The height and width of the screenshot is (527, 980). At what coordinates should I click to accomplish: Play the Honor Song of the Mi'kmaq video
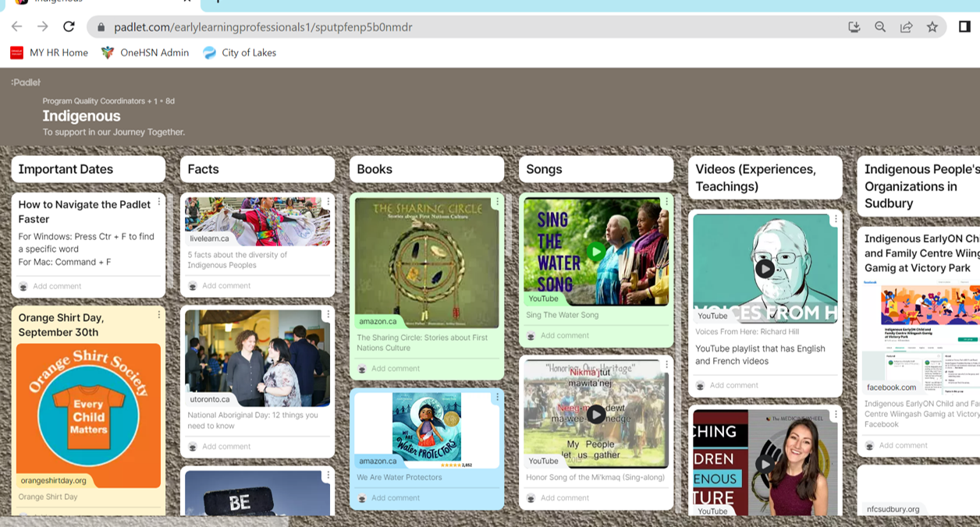(596, 414)
